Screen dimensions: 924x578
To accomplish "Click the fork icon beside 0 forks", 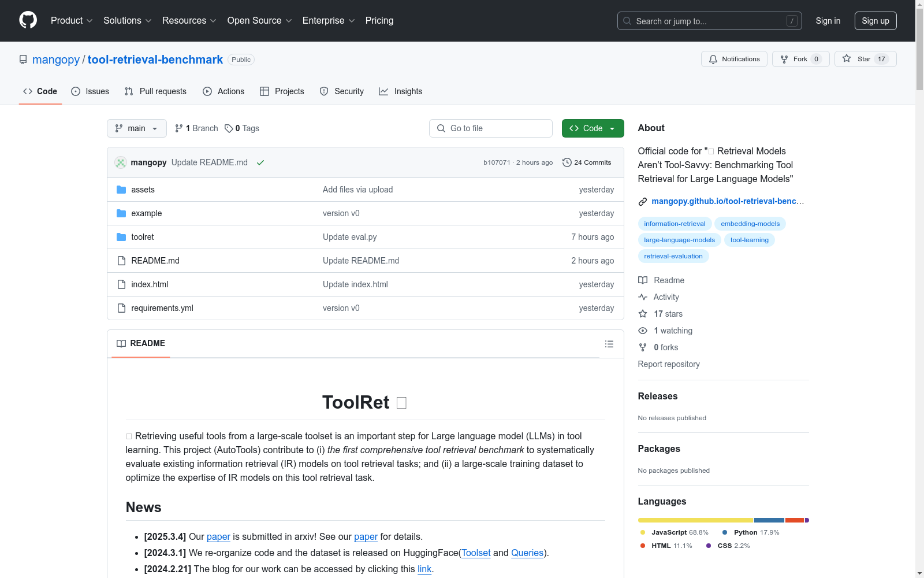I will 643,347.
